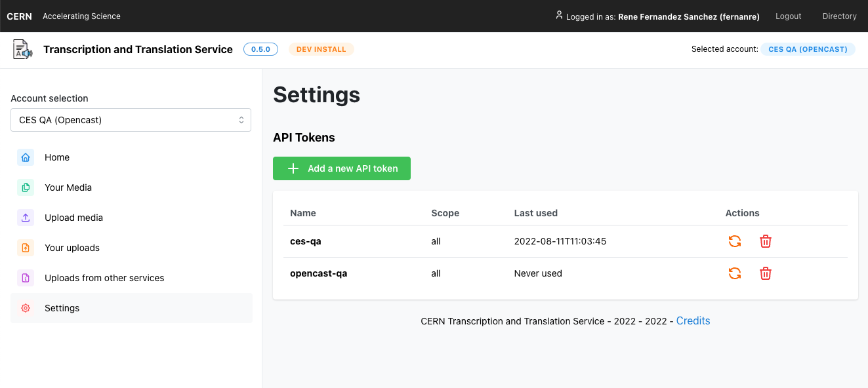Click the scope value for opencast-qa

(436, 273)
